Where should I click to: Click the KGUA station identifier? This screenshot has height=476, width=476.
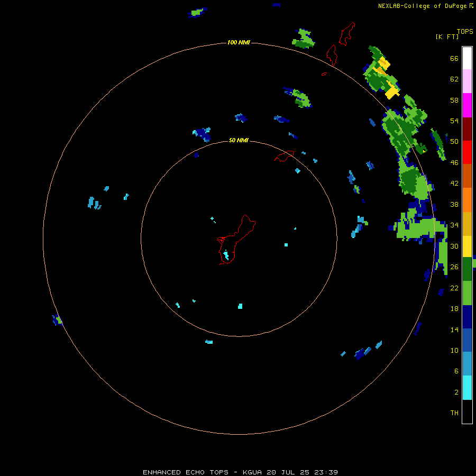252,472
